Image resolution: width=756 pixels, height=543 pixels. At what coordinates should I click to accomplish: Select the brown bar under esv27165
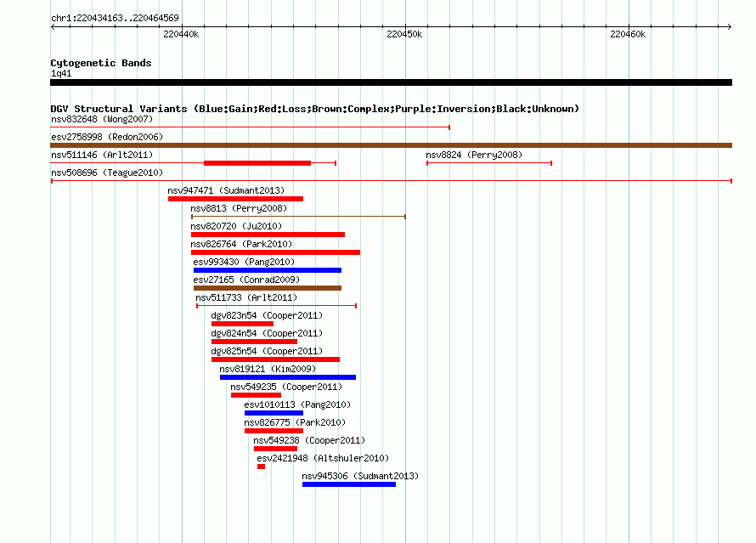268,288
